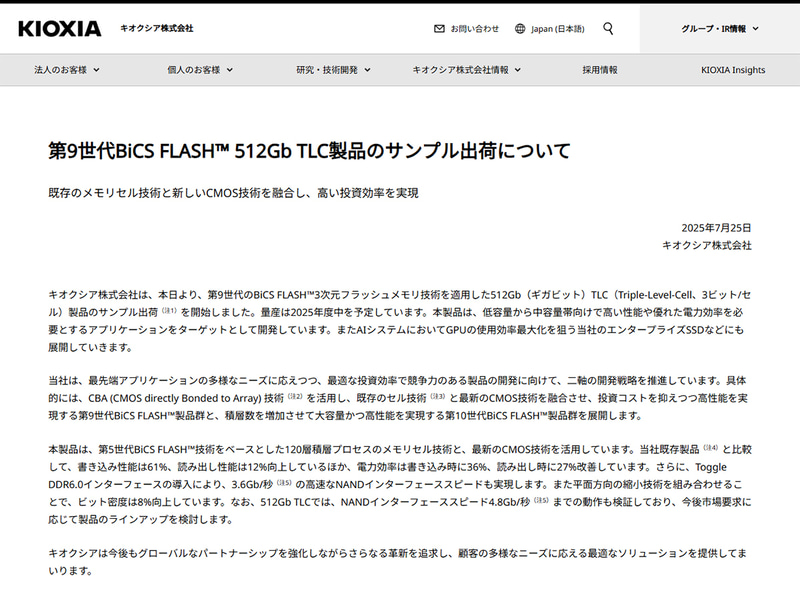Click paragraph starting キオクシアは今後もグローバルな
This screenshot has height=600, width=800.
[x=397, y=562]
